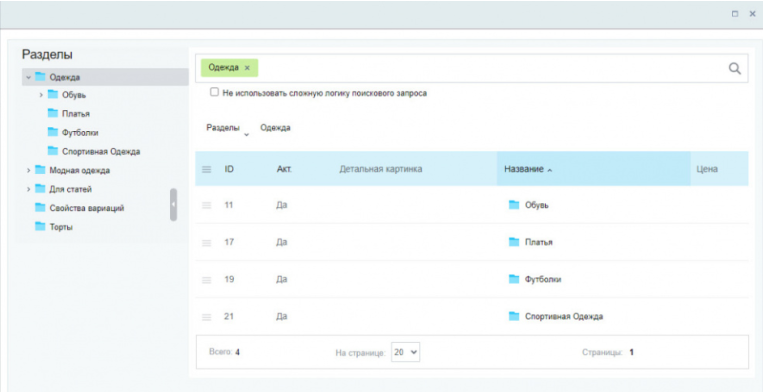Sort by ID column header
The image size is (763, 392).
(x=230, y=169)
